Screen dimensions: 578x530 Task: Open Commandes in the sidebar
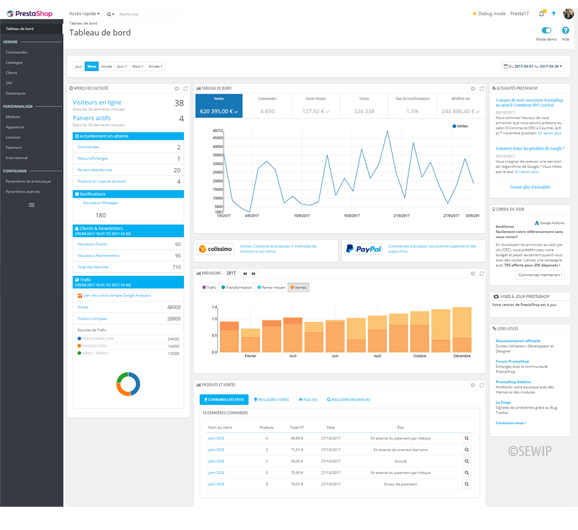(17, 52)
